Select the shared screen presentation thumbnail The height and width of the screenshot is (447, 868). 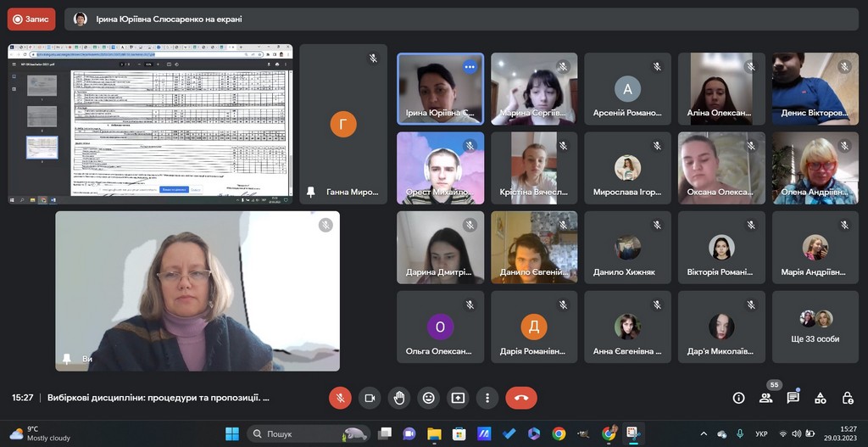coord(150,123)
